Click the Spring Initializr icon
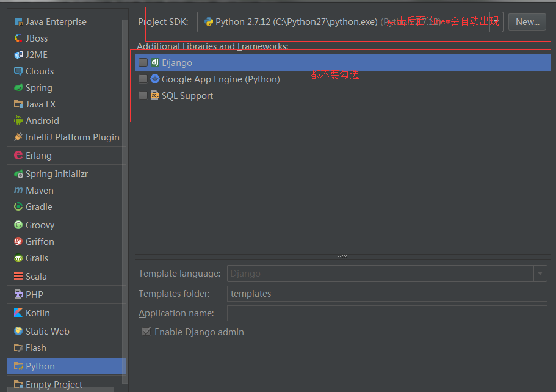This screenshot has height=392, width=556. click(x=18, y=174)
